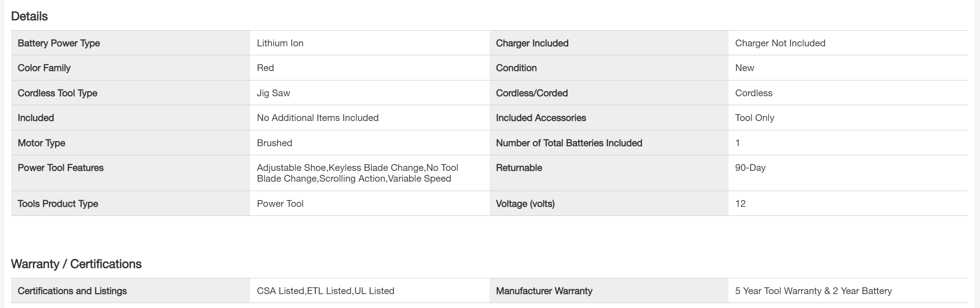980x308 pixels.
Task: Select the Voltage (volts) label
Action: 525,204
